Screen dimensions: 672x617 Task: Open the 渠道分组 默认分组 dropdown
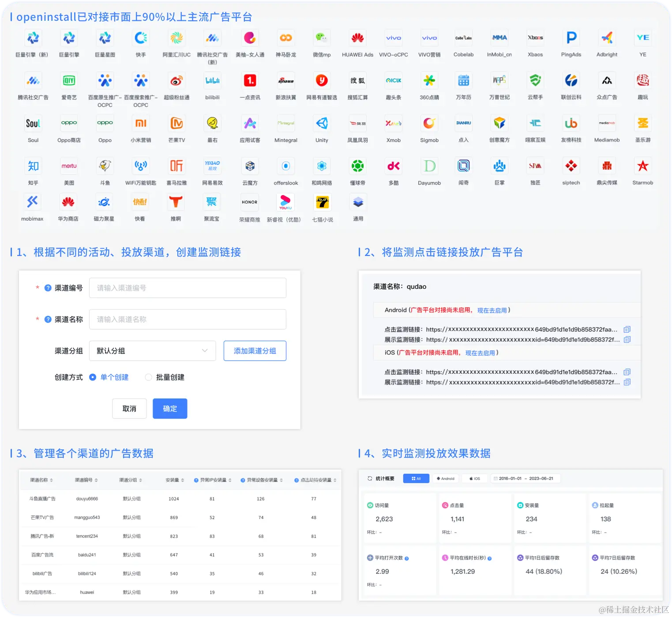tap(153, 351)
